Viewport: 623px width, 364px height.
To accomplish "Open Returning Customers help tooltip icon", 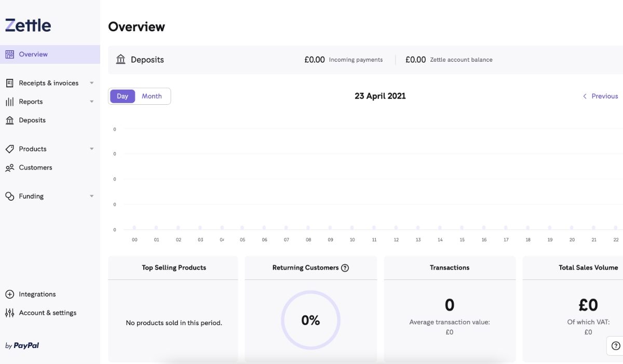I will (x=345, y=268).
